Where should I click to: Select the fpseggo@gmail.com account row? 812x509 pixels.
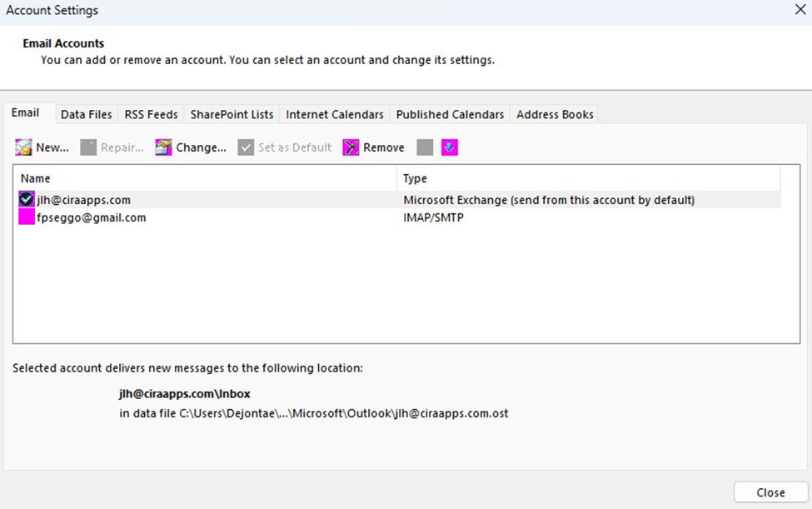click(399, 217)
